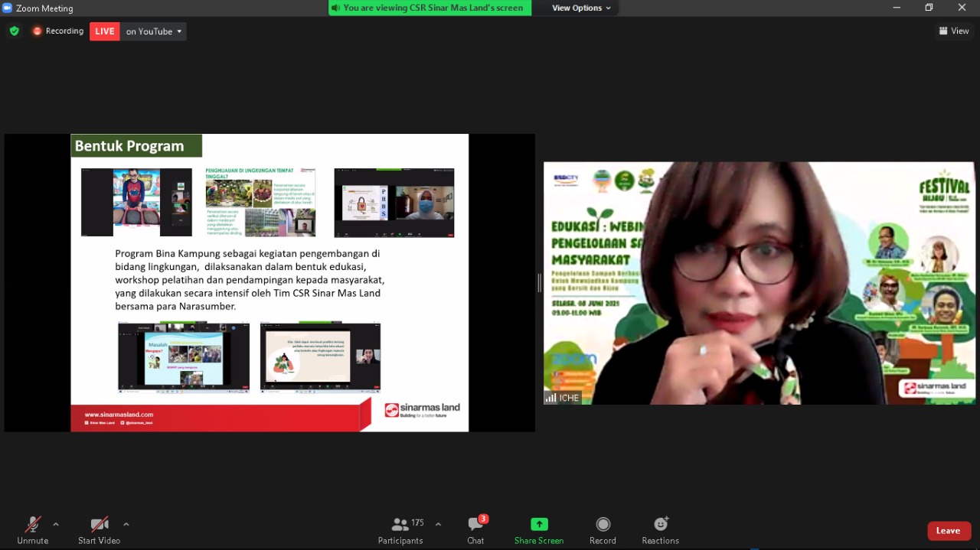This screenshot has height=550, width=980.
Task: Click the Recording indicator
Action: coord(57,31)
